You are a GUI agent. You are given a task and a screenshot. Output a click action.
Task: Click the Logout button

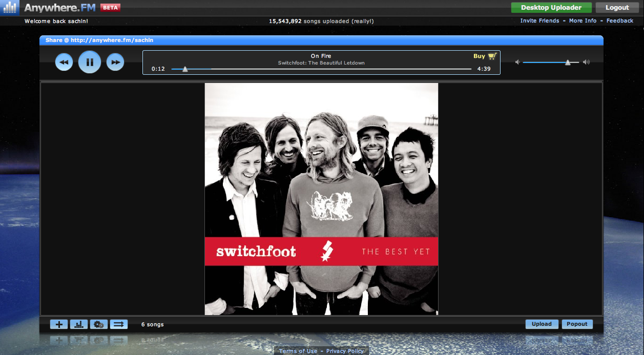coord(617,8)
